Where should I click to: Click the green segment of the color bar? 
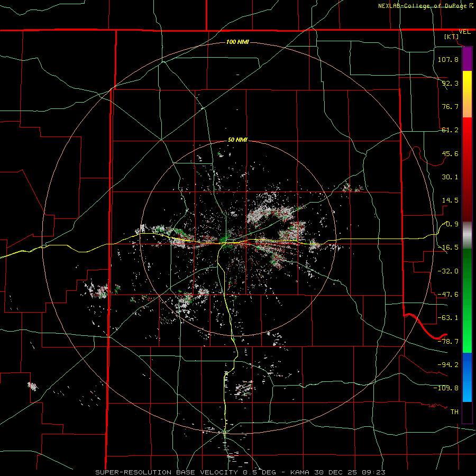tap(467, 300)
